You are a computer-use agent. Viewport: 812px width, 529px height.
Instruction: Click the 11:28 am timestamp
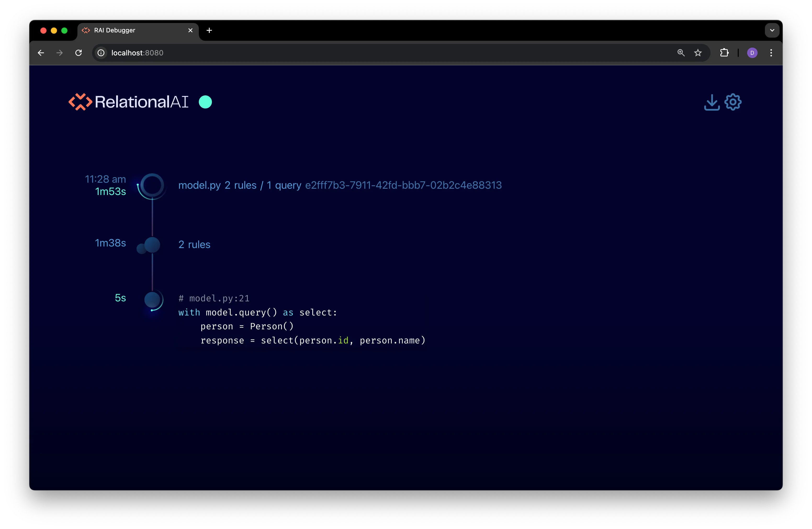[105, 179]
